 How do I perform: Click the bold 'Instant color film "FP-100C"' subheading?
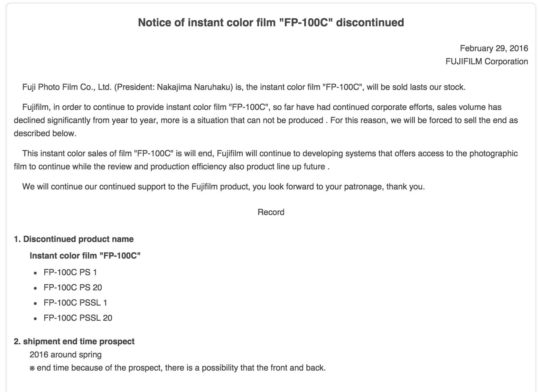[x=85, y=256]
